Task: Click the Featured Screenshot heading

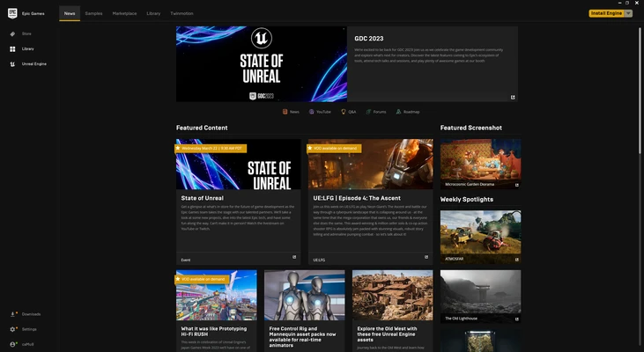Action: pos(471,128)
